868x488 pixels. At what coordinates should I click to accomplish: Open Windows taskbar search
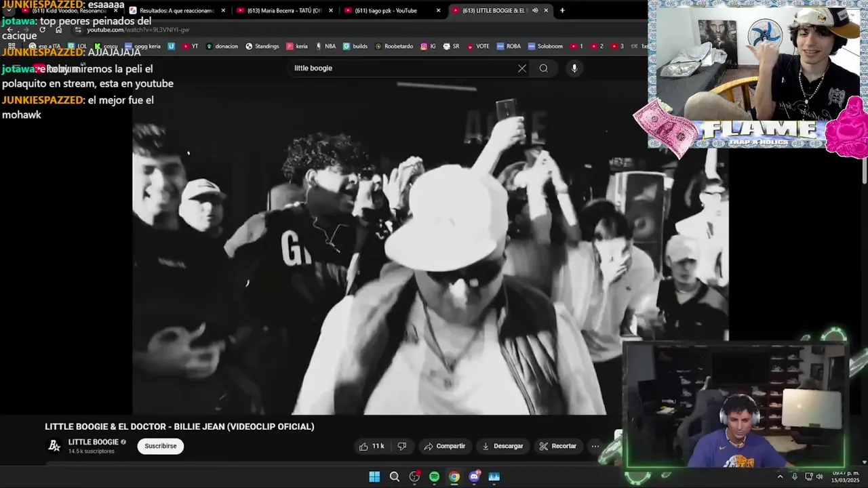(x=394, y=476)
